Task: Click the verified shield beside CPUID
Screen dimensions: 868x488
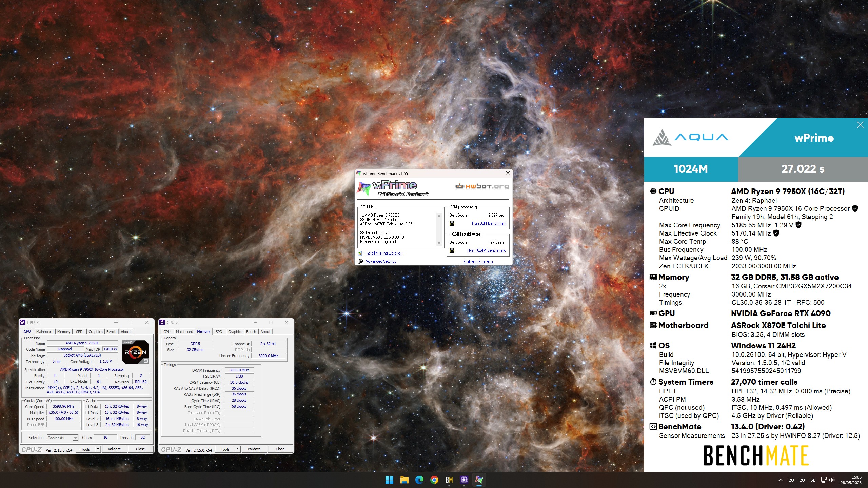Action: click(855, 208)
